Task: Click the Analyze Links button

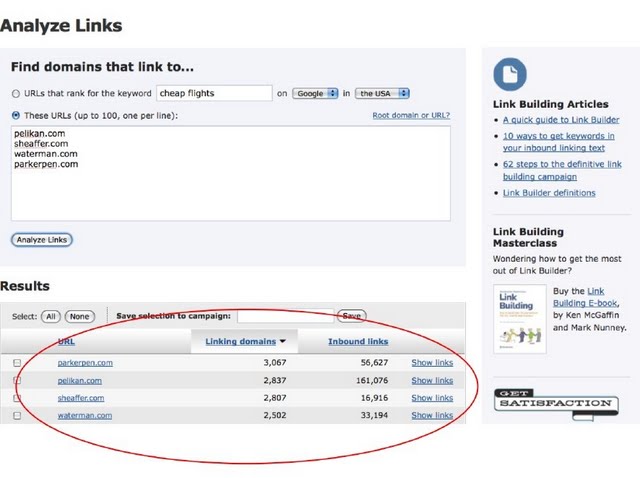Action: [x=42, y=240]
